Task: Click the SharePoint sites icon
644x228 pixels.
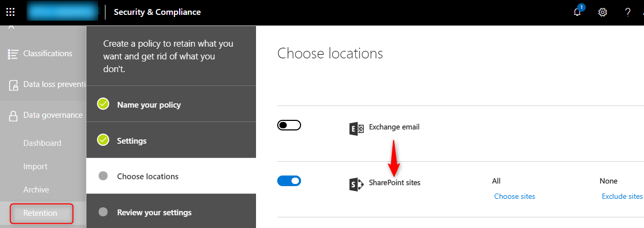Action: (356, 184)
